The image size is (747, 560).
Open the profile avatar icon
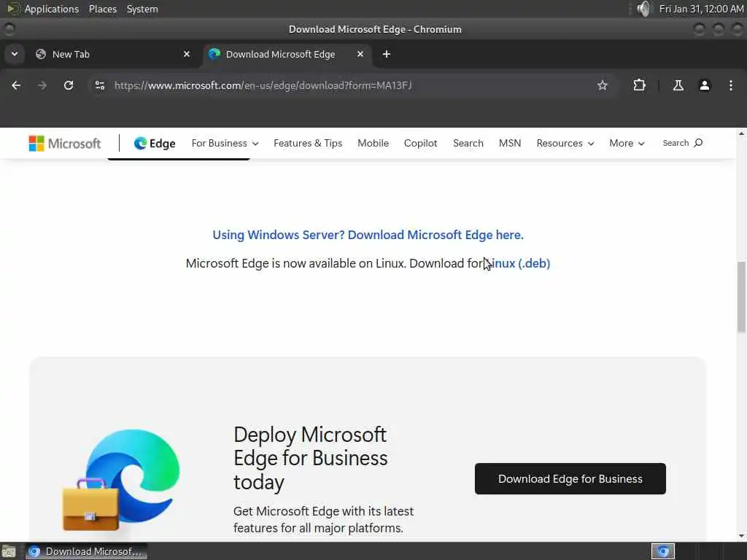[704, 85]
